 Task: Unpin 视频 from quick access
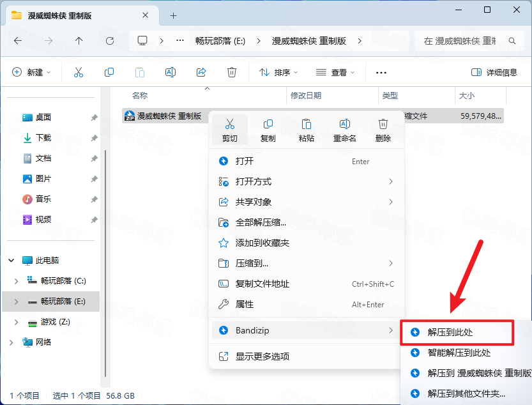[94, 220]
